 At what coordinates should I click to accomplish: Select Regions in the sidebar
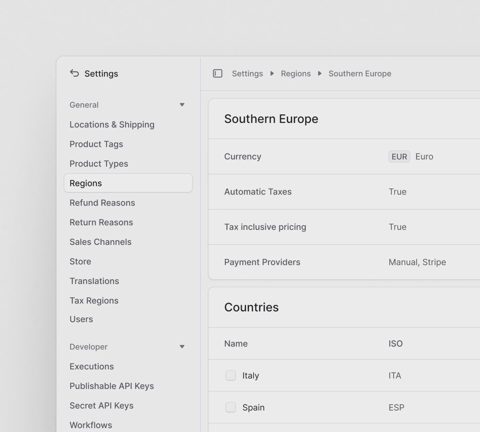[x=128, y=183]
